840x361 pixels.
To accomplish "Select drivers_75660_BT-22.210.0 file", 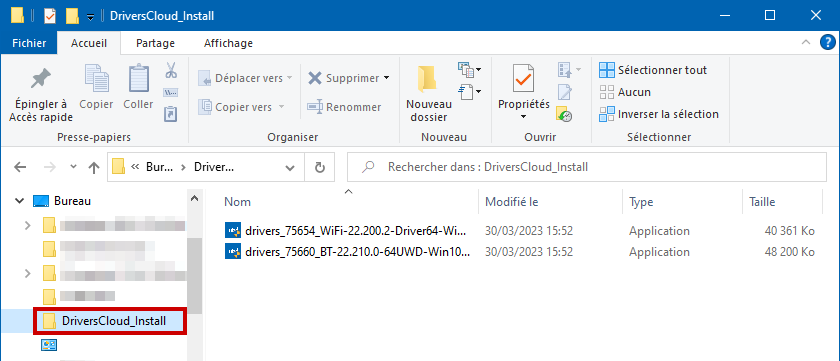I will coord(357,252).
